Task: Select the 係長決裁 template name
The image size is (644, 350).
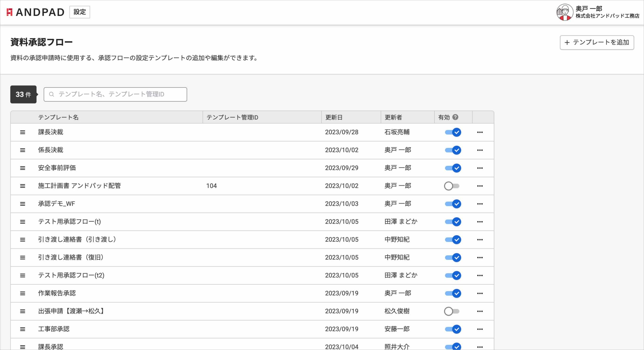Action: [x=51, y=150]
